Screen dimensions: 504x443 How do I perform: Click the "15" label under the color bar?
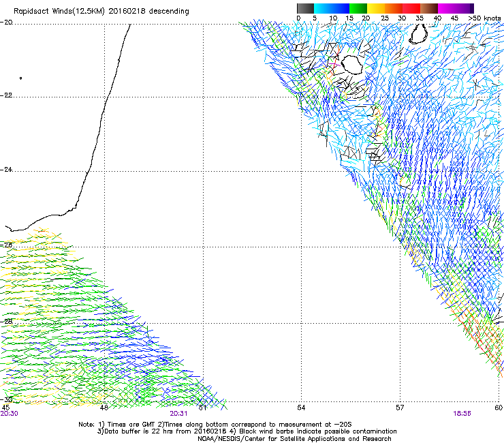click(349, 18)
